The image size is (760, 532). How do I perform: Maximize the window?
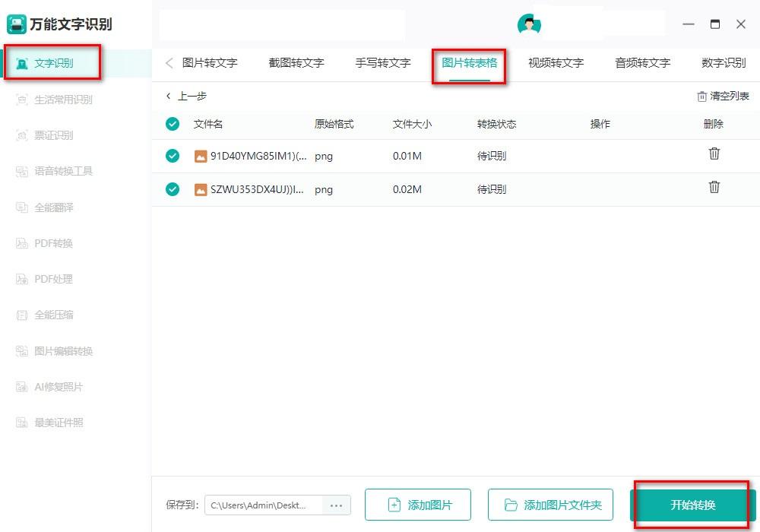click(x=715, y=24)
